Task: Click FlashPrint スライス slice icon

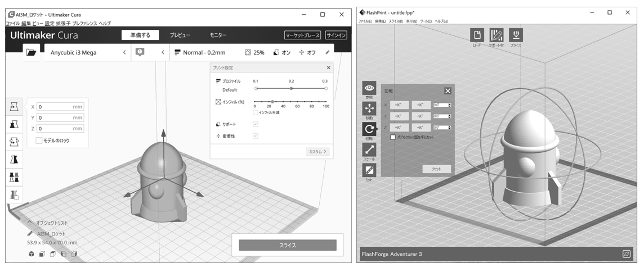Action: point(516,35)
